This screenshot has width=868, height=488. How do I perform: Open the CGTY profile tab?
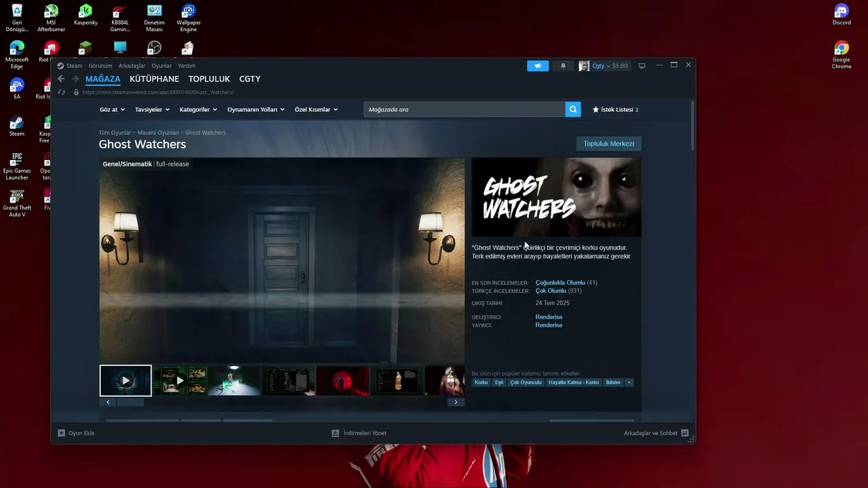[x=250, y=79]
